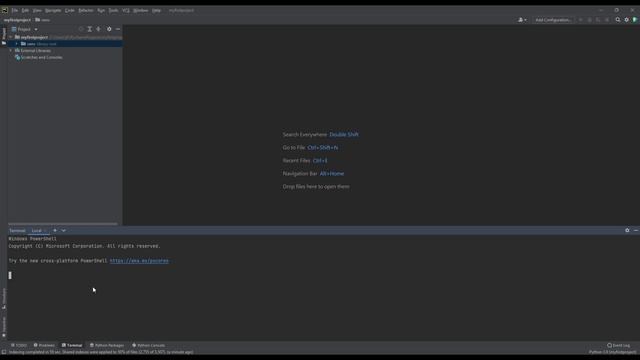Toggle the Terminal tool window tab
The image size is (640, 360).
72,345
